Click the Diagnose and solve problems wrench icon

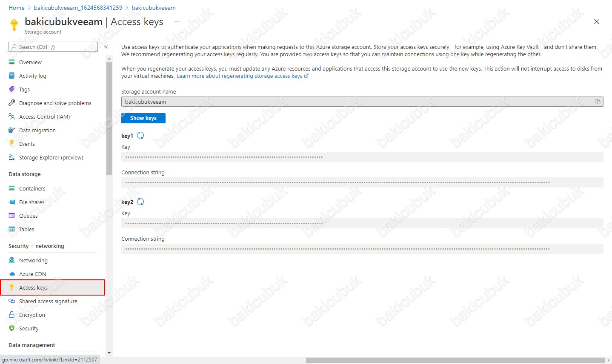tap(11, 103)
